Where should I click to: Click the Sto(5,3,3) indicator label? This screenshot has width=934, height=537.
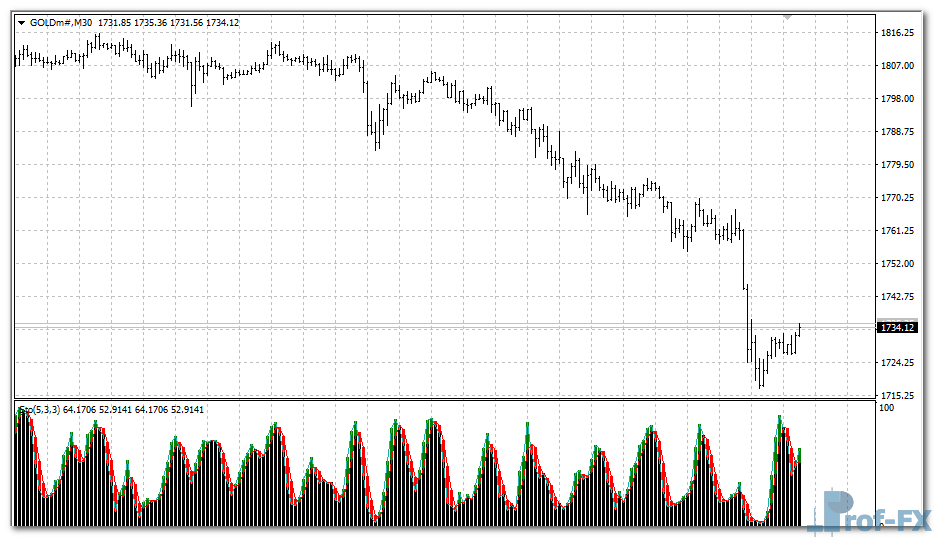[40, 408]
